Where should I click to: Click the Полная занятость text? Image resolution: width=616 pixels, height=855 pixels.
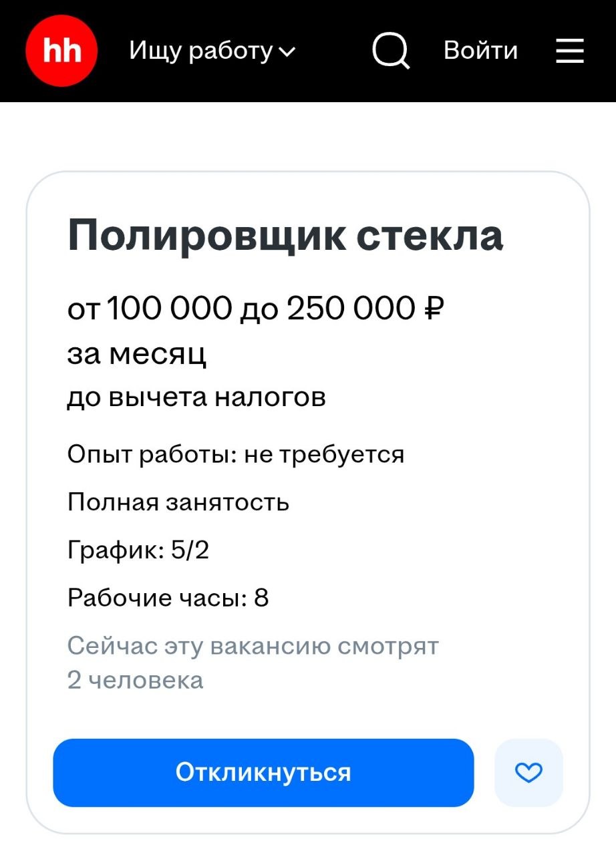[178, 503]
